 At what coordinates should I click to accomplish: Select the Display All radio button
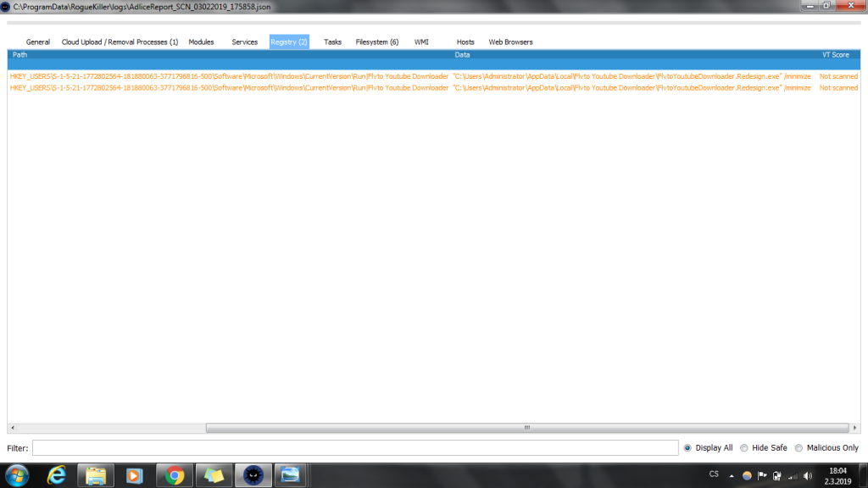687,448
